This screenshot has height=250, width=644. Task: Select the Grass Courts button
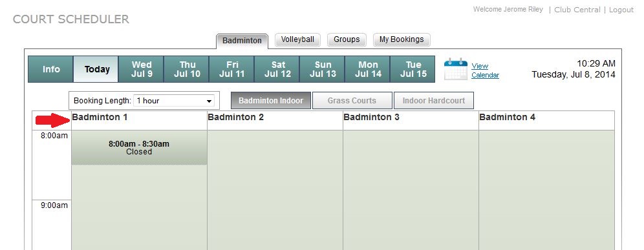click(352, 101)
